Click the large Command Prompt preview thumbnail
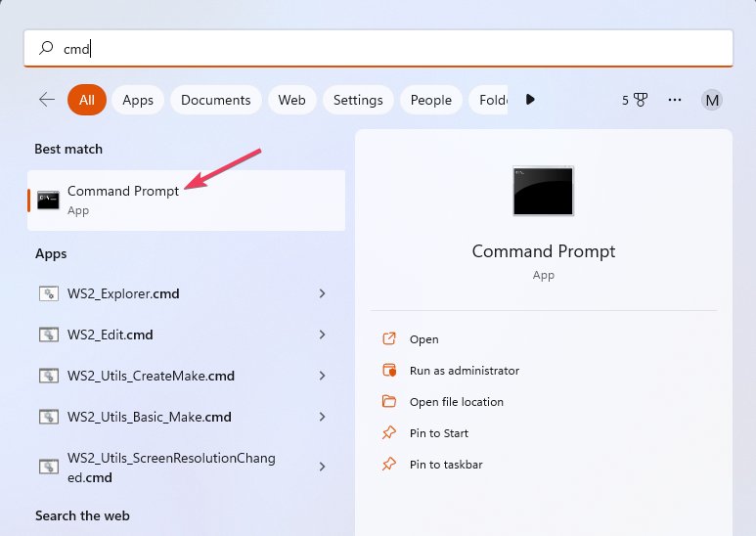 pos(544,191)
